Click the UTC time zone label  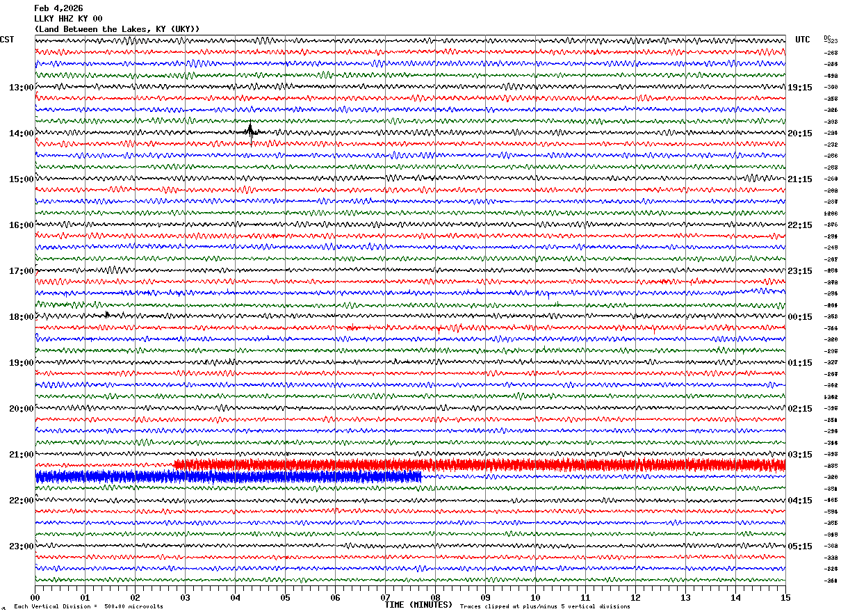point(803,40)
